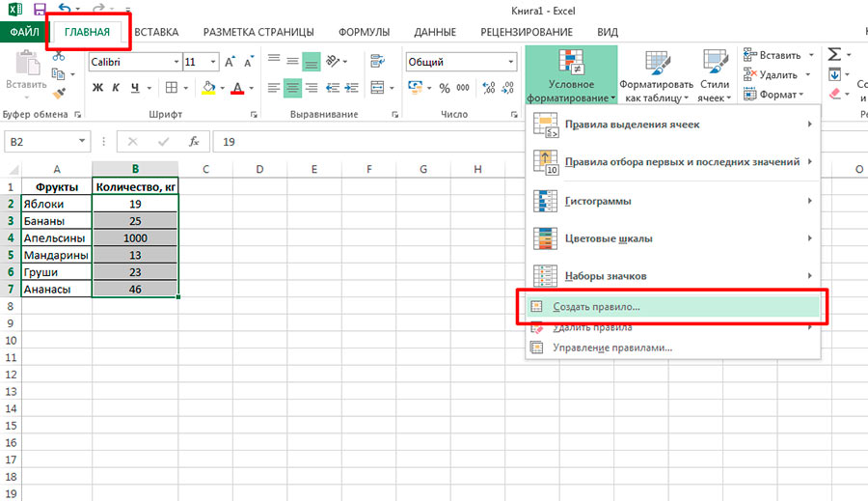Switch to the РАЗМЕТКА СТРАНИЦЫ tab
This screenshot has width=868, height=501.
(258, 32)
